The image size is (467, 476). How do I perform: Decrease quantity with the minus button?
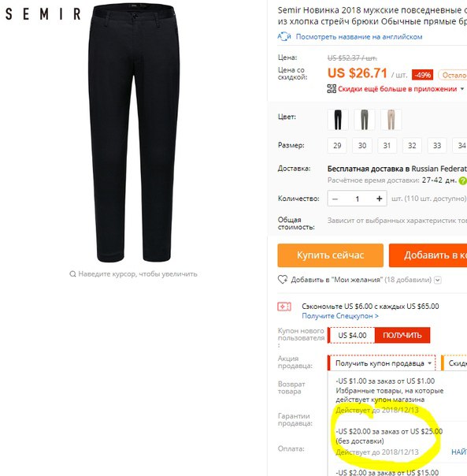tap(335, 199)
